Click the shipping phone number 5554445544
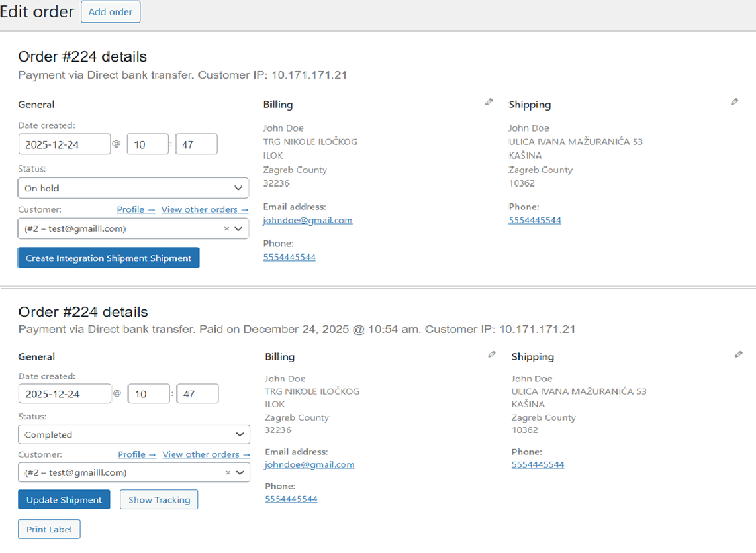 pos(534,220)
